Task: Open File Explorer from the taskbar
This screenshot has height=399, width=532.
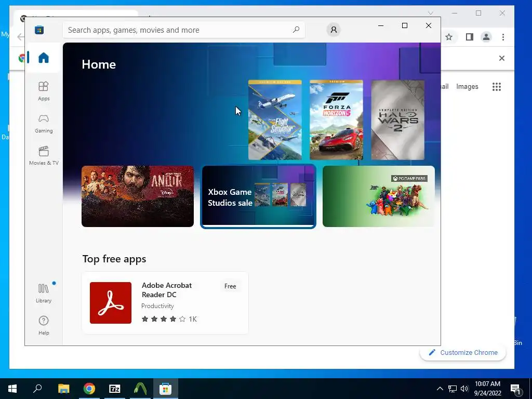Action: tap(63, 389)
